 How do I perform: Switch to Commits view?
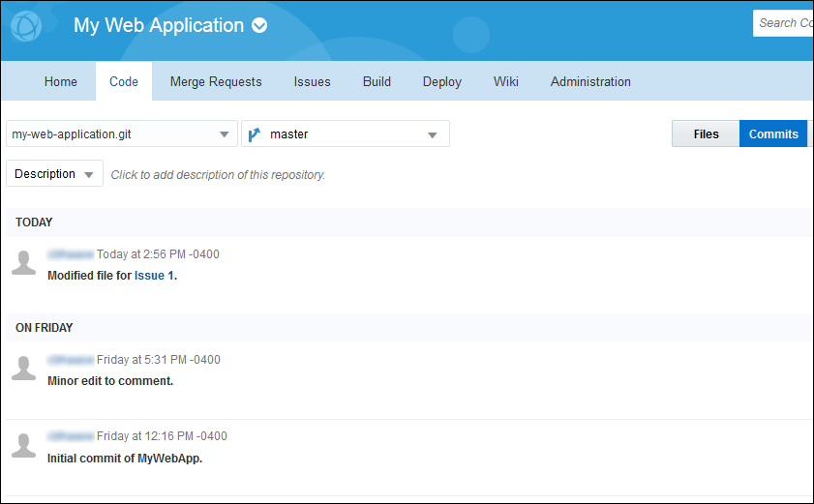[773, 134]
